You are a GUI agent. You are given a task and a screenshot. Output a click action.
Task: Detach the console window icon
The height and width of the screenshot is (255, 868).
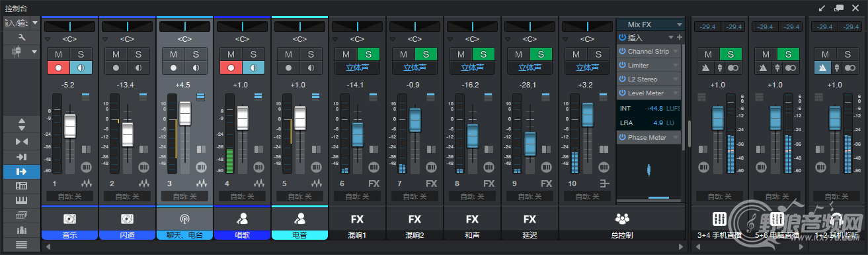coord(839,7)
